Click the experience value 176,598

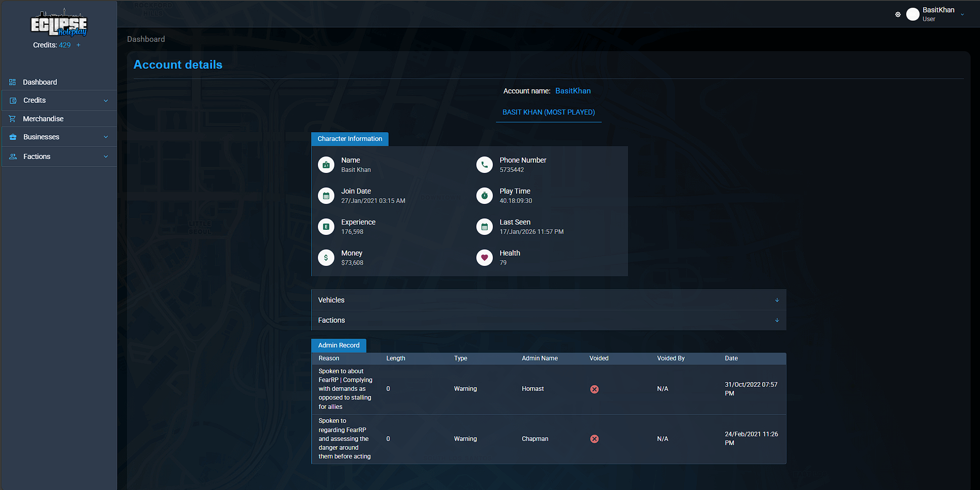pos(352,232)
